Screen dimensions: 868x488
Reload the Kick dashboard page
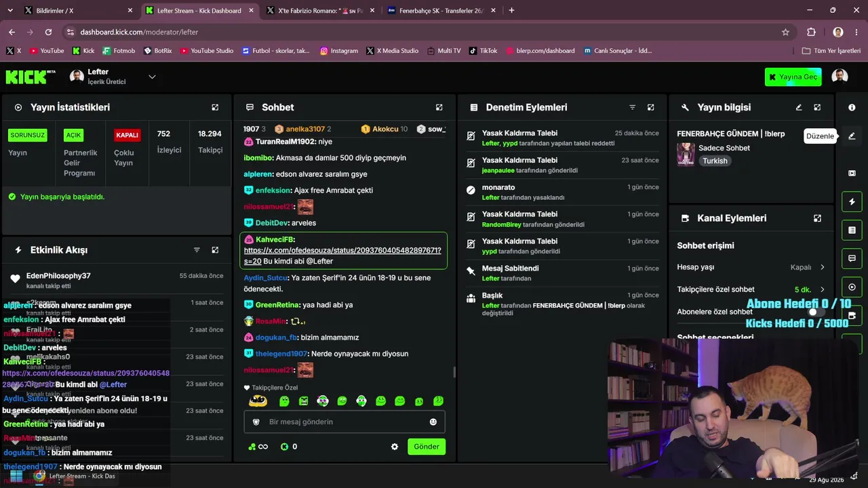[48, 32]
